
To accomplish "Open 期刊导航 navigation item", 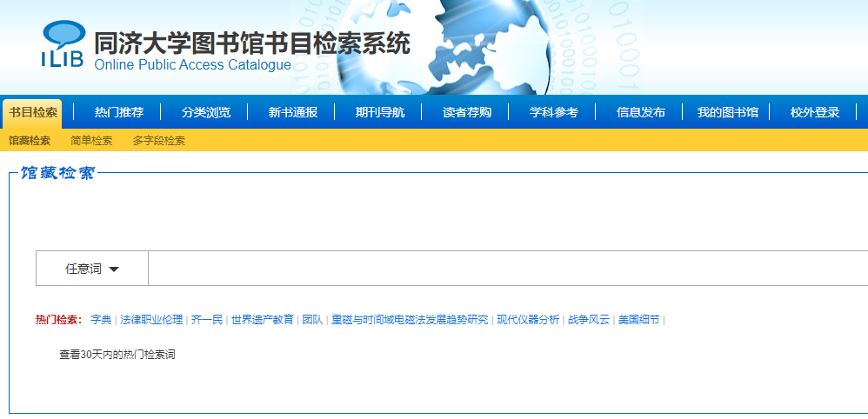I will pos(380,112).
